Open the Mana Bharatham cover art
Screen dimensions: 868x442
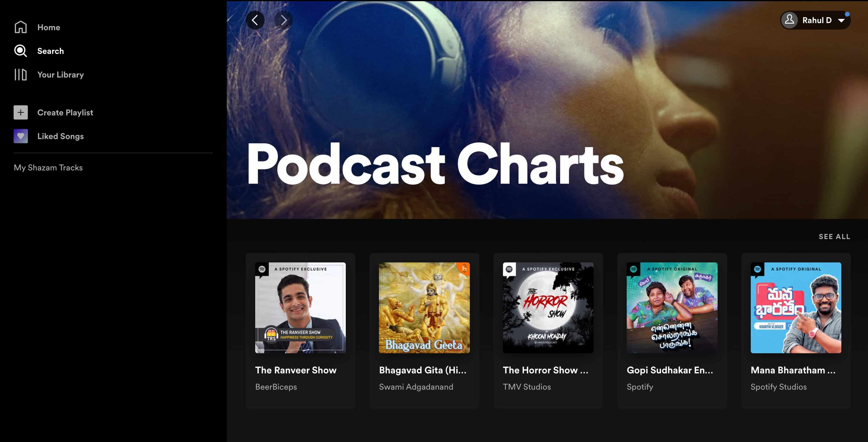tap(796, 308)
